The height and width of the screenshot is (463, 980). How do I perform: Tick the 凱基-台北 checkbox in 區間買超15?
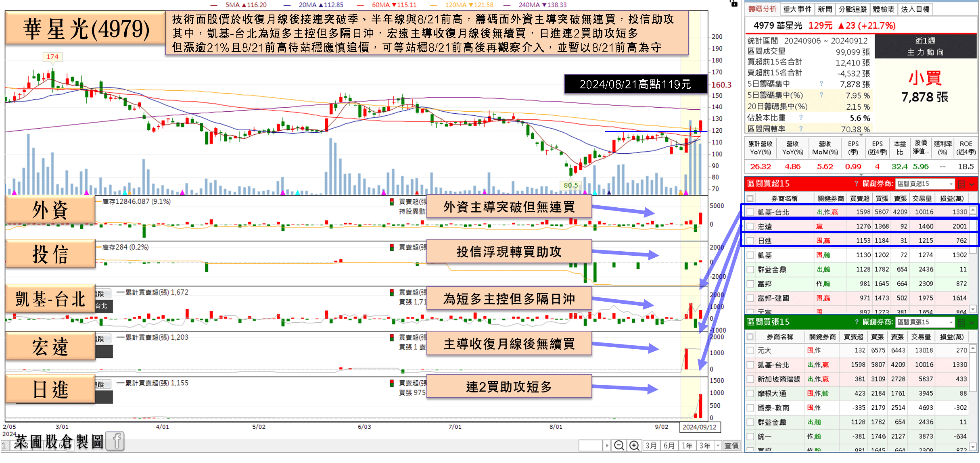750,212
